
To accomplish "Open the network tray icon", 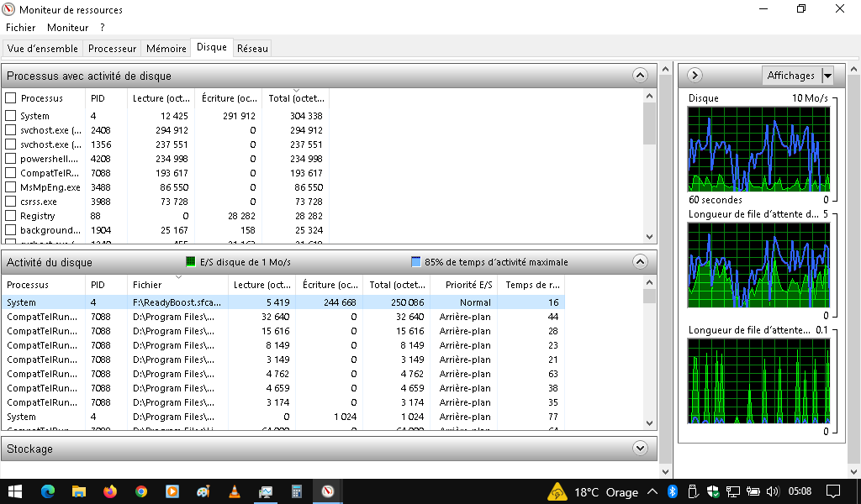I will 732,491.
